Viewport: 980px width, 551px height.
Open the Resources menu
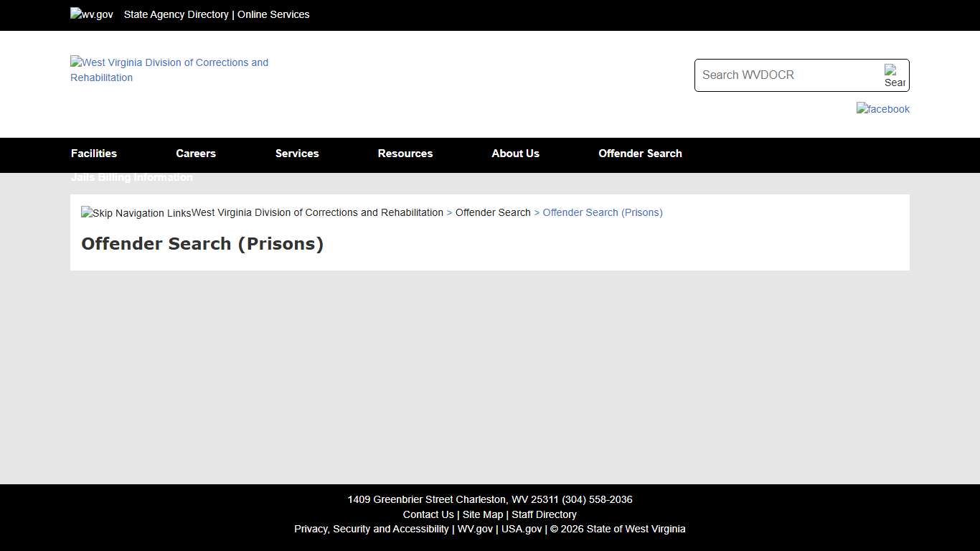[x=405, y=153]
